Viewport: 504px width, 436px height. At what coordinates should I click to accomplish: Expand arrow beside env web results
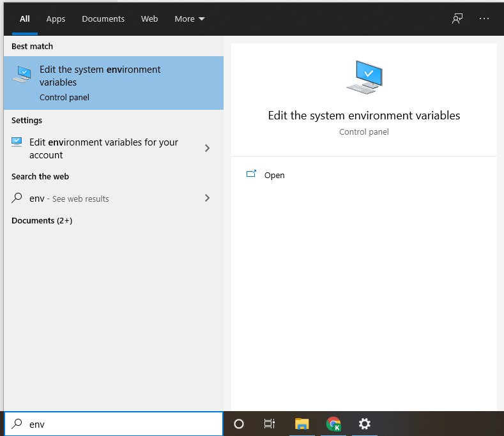click(206, 198)
